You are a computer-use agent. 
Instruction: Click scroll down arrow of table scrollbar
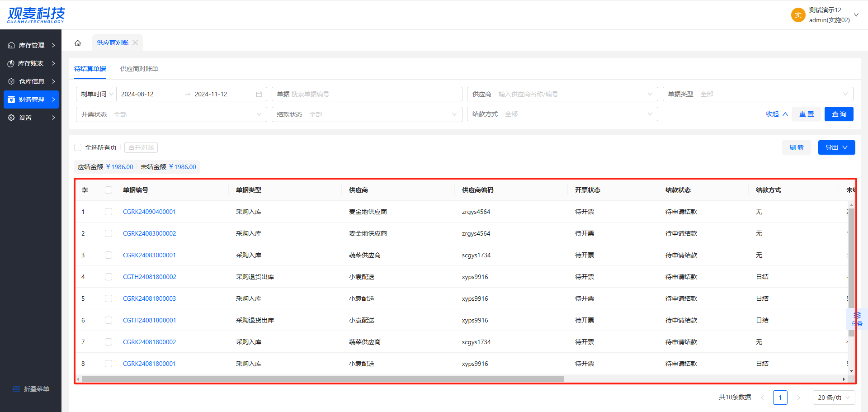(x=851, y=371)
